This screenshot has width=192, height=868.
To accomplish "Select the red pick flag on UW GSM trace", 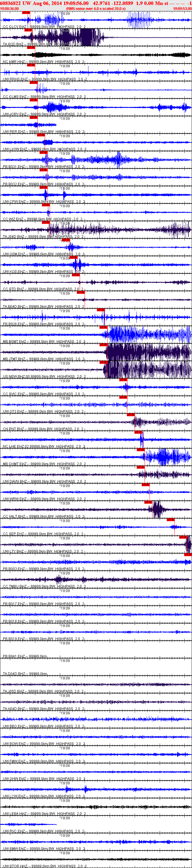I will pos(66,240).
